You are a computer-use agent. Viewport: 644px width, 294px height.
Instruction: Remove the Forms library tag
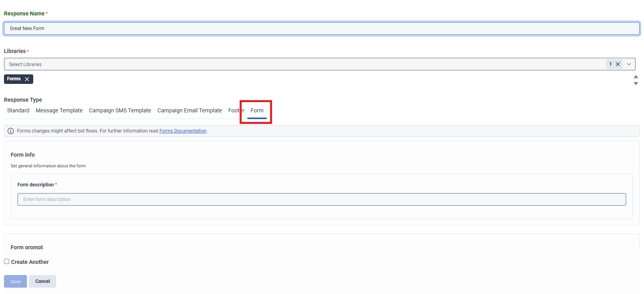click(x=27, y=79)
